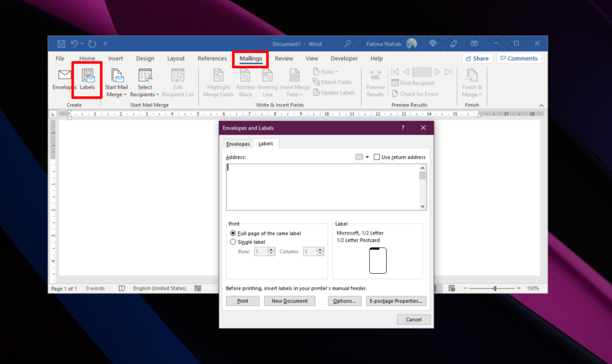
Task: Select the Full page of the same label option
Action: pos(233,233)
